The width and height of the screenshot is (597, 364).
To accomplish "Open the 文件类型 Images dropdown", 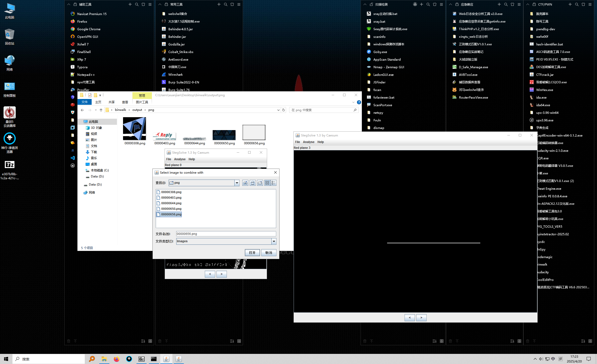I will pos(274,241).
